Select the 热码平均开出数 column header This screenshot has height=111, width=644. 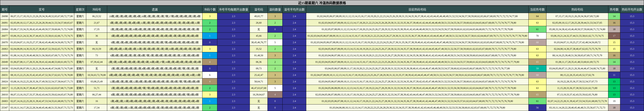point(632,9)
